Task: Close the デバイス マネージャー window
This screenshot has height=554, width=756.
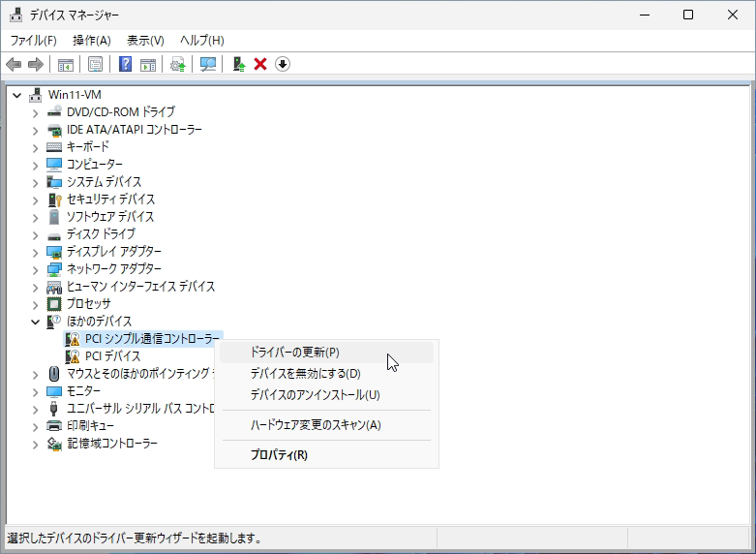Action: (x=733, y=15)
